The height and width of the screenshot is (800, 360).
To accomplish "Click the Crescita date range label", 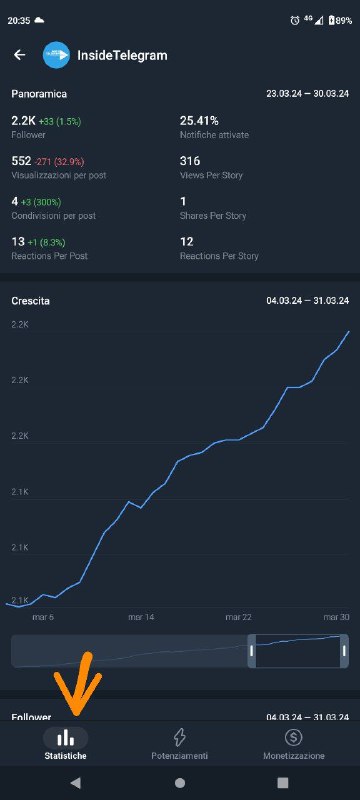I will (307, 301).
